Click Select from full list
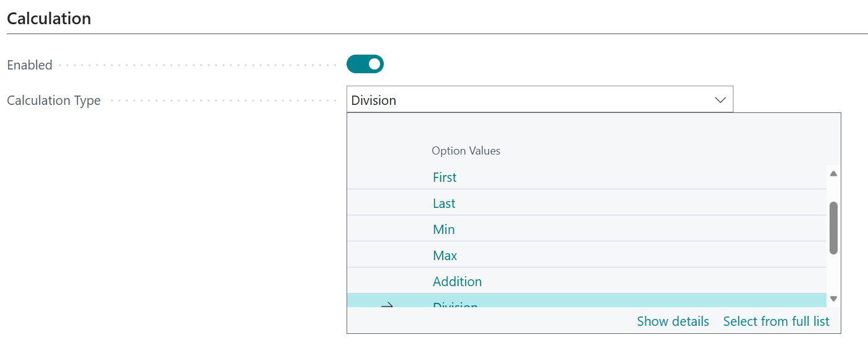This screenshot has height=355, width=868. (776, 321)
